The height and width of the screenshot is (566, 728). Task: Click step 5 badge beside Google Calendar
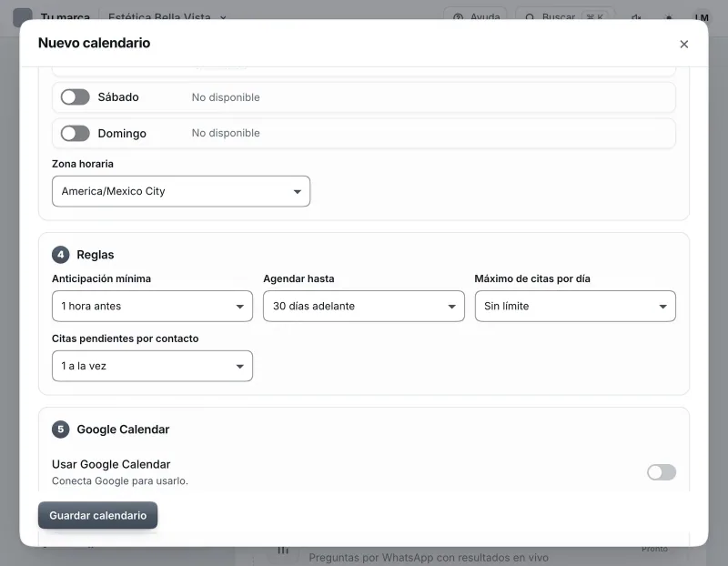pyautogui.click(x=61, y=430)
